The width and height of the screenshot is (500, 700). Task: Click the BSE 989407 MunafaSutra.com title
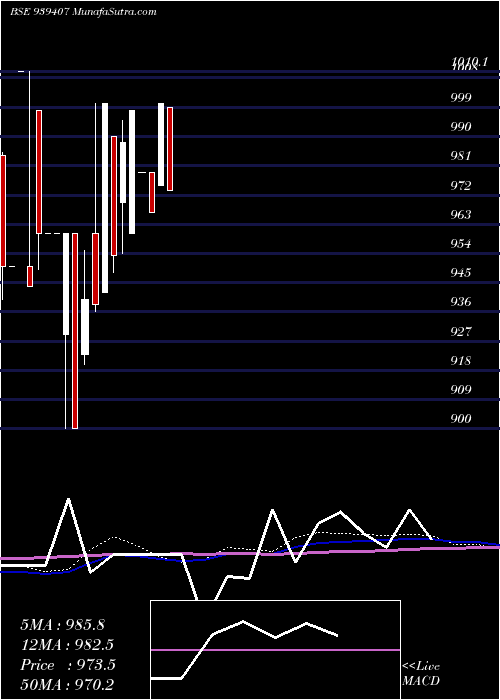pyautogui.click(x=83, y=12)
